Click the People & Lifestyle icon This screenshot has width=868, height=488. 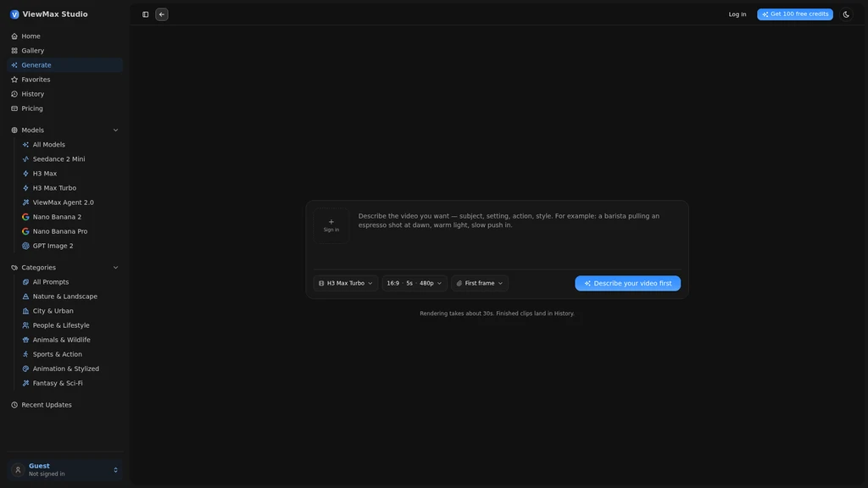pyautogui.click(x=25, y=325)
